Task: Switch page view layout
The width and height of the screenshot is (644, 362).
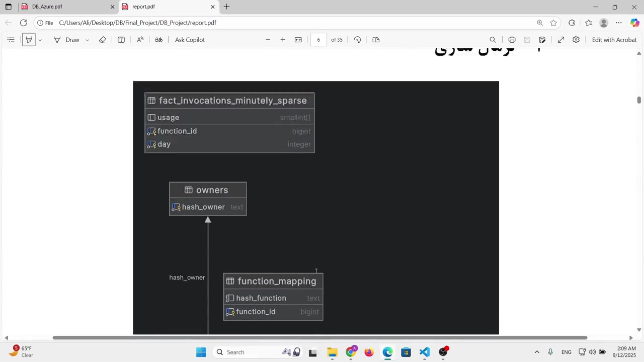Action: point(376,40)
